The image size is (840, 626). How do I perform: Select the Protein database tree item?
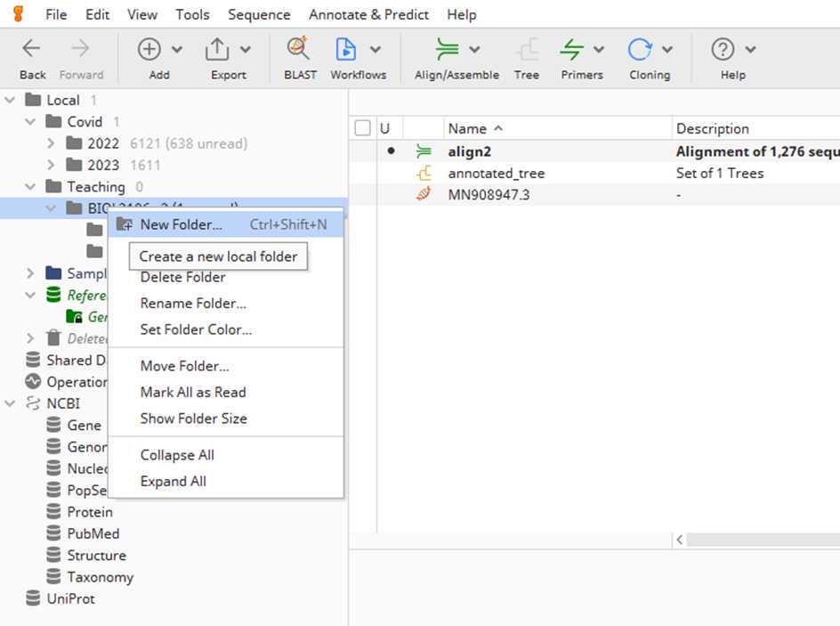point(90,512)
